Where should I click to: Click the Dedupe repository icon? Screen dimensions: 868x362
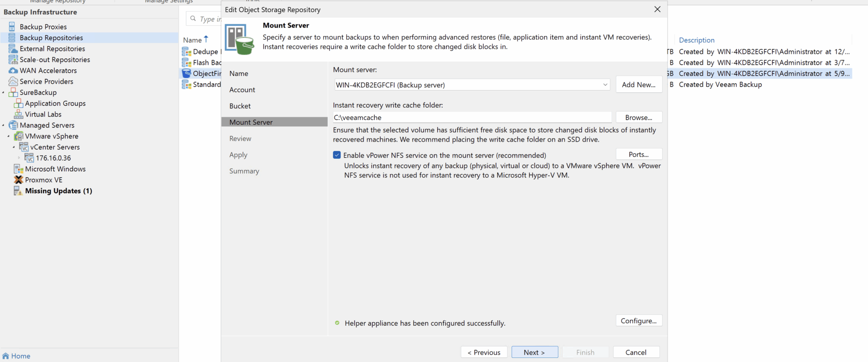(186, 52)
